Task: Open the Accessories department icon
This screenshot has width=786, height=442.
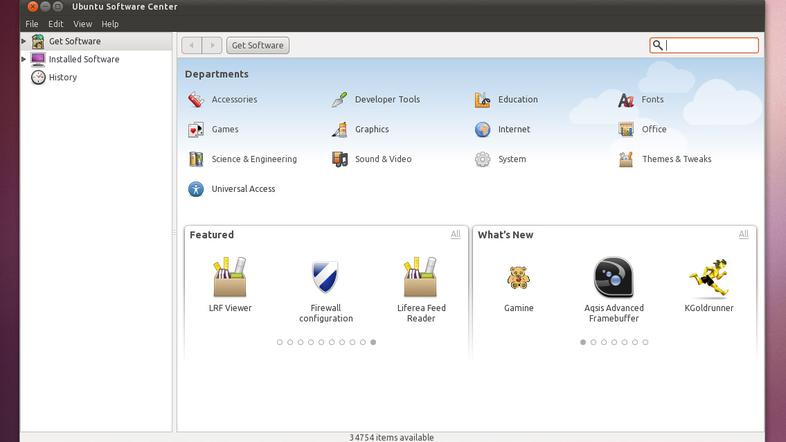Action: [x=196, y=100]
